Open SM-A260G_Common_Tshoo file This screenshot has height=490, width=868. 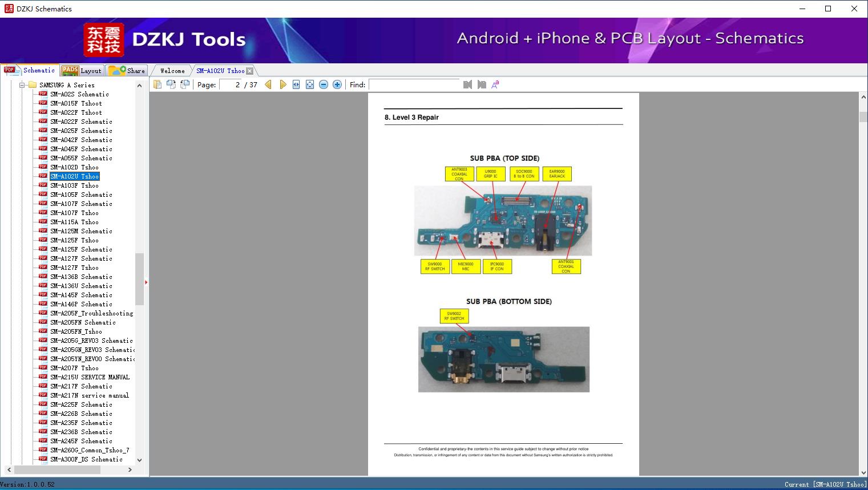(90, 450)
